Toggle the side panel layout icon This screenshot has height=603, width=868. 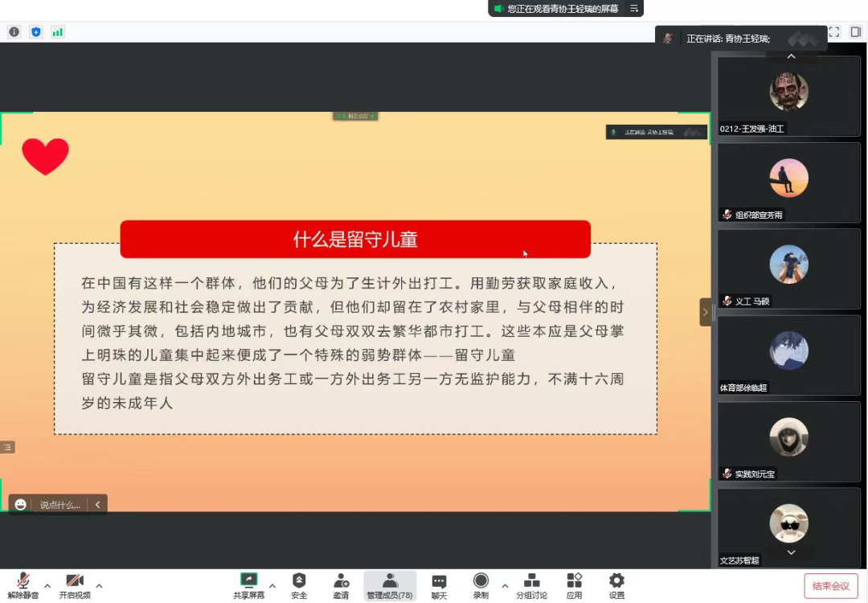pyautogui.click(x=856, y=32)
